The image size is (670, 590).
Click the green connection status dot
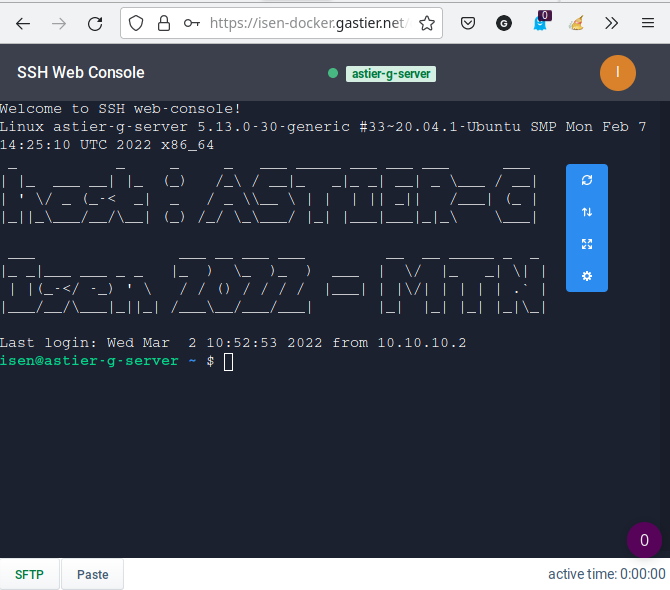tap(333, 73)
